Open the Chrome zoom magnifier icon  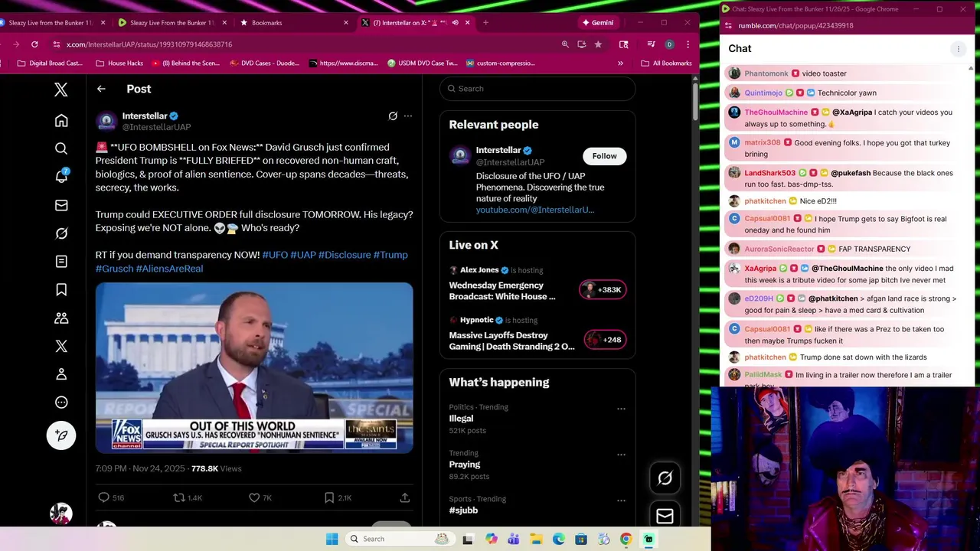pyautogui.click(x=565, y=44)
